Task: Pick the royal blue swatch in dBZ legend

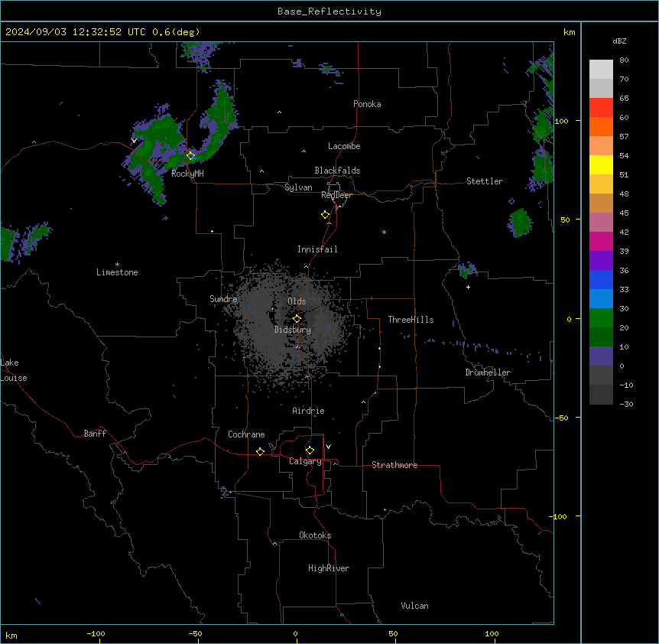Action: click(601, 279)
